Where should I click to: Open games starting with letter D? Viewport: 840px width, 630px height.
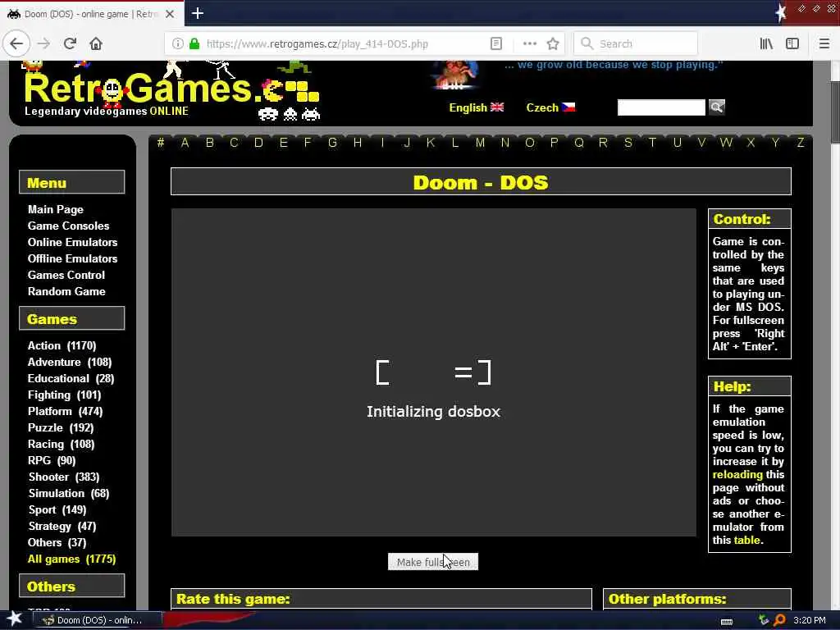tap(258, 143)
